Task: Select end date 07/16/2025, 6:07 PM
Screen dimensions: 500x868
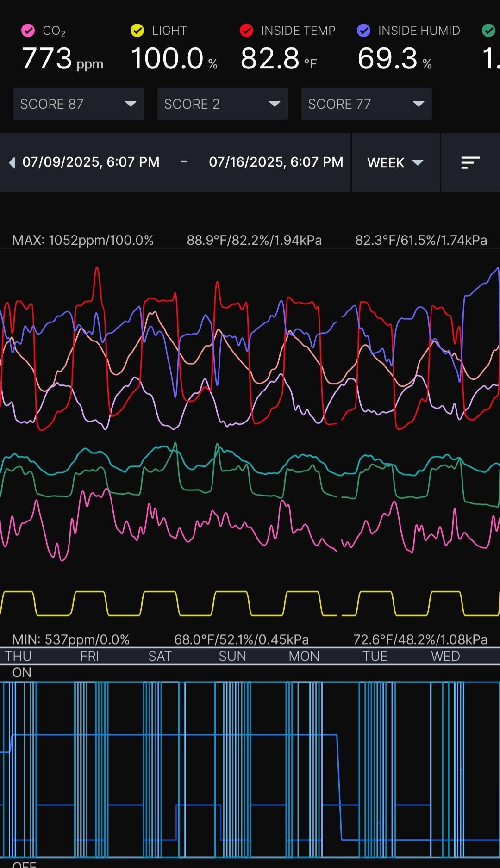Action: [276, 162]
